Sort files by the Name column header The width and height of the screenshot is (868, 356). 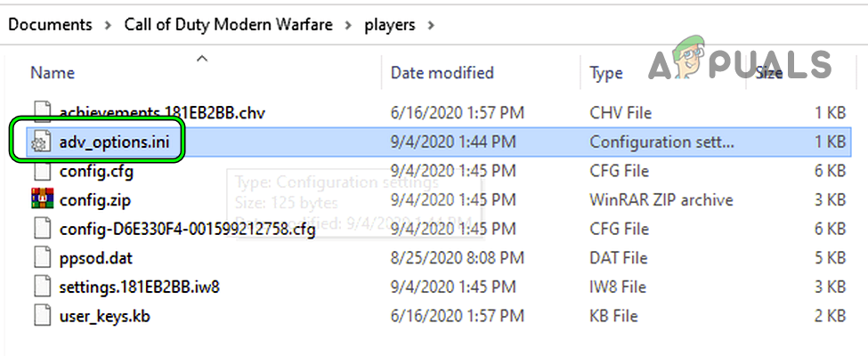tap(53, 73)
